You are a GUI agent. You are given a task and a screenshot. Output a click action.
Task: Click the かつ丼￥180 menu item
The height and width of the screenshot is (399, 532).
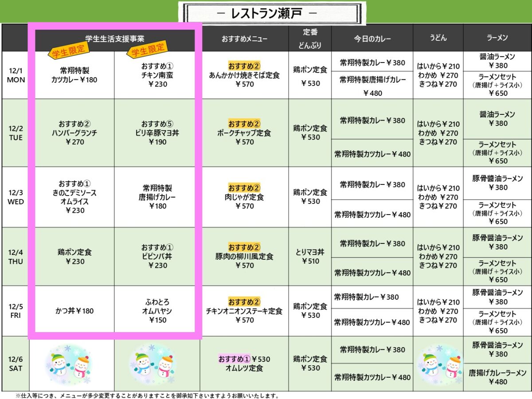pos(75,311)
